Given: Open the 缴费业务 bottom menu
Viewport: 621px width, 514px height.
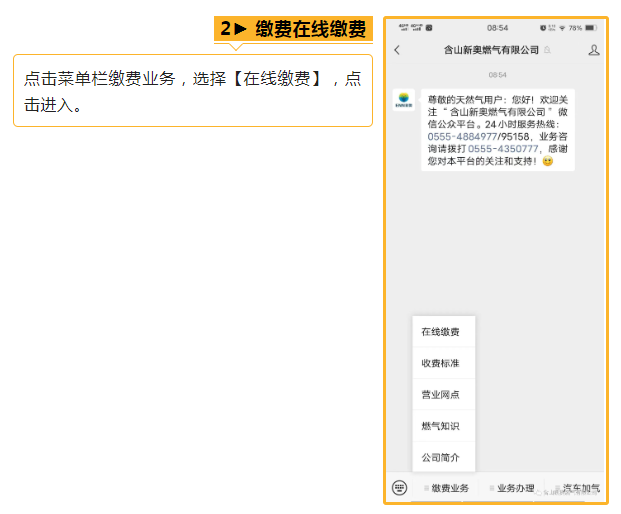Looking at the screenshot, I should [446, 488].
